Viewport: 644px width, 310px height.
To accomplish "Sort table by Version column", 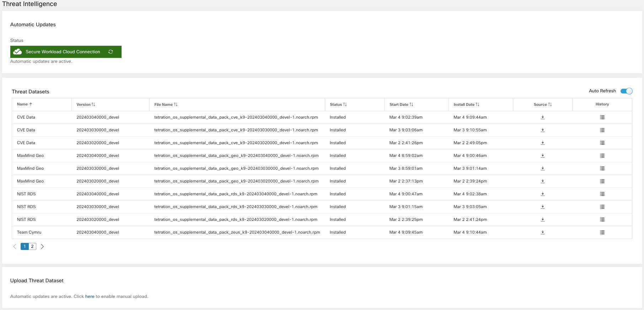I will point(86,104).
